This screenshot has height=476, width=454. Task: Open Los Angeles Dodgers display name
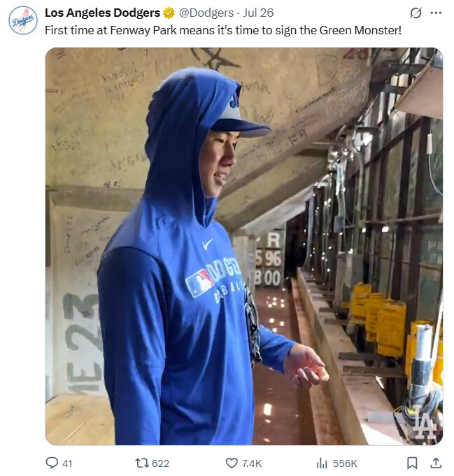coord(103,13)
